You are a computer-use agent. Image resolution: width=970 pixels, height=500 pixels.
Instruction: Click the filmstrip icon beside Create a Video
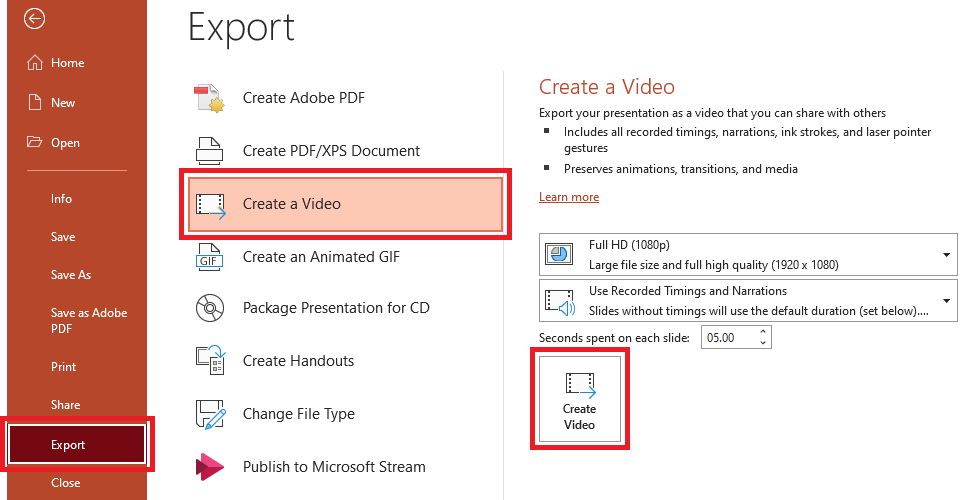[210, 205]
